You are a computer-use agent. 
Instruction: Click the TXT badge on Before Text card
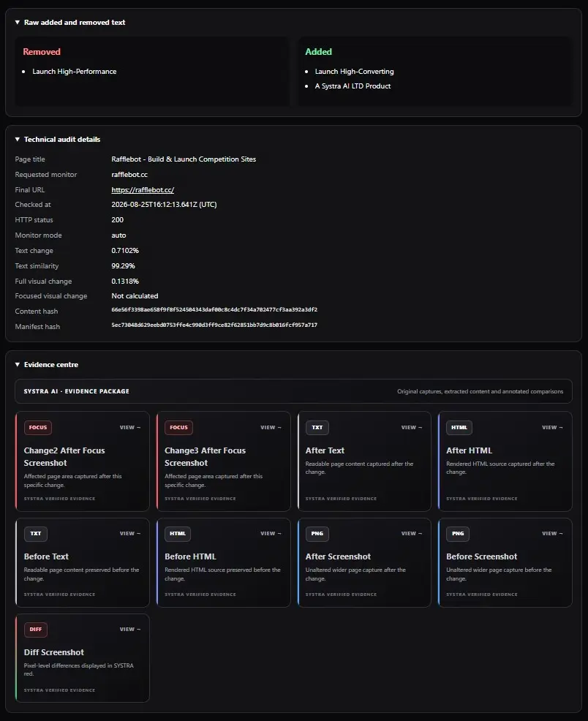tap(36, 533)
